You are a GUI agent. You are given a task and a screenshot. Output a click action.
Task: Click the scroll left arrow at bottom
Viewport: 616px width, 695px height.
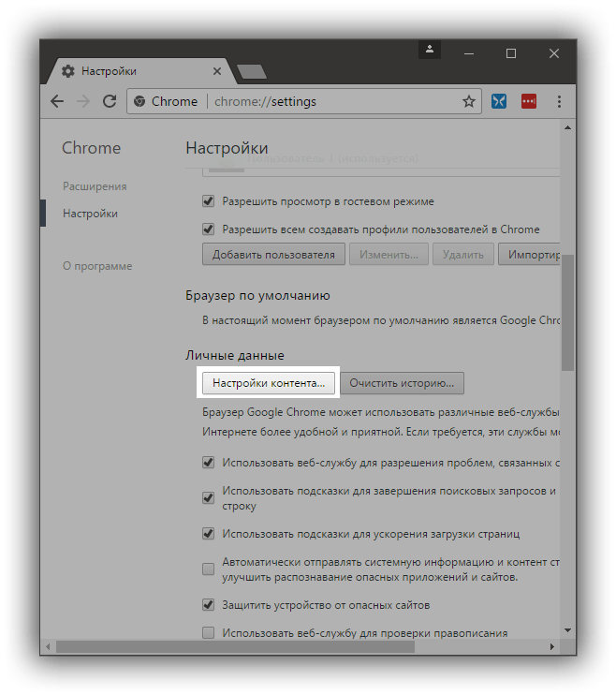coord(48,646)
